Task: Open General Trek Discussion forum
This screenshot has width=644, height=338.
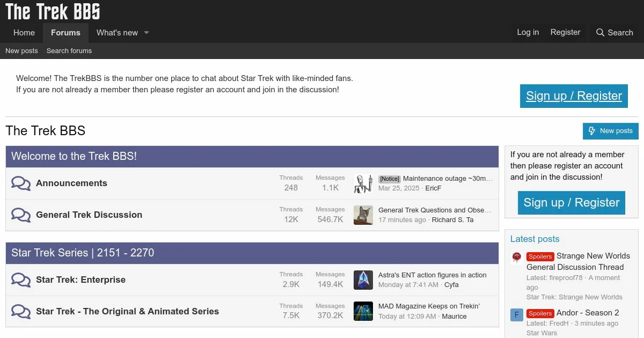Action: (x=89, y=215)
